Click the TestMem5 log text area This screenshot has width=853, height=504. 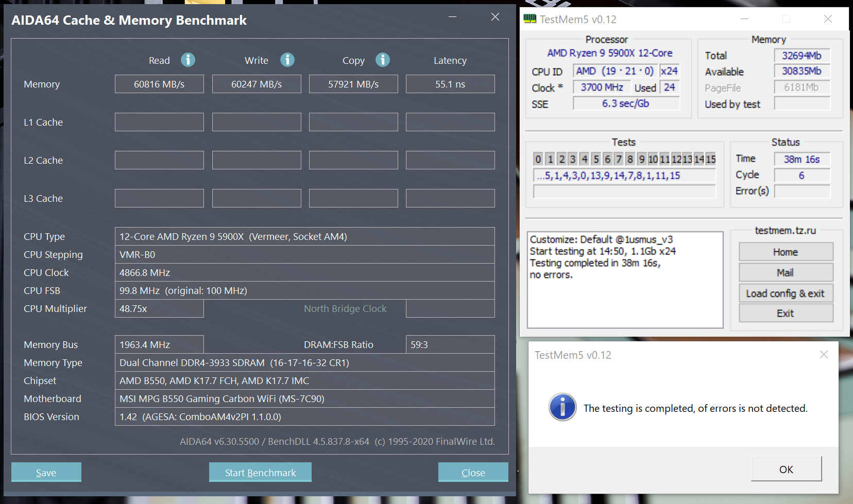625,280
